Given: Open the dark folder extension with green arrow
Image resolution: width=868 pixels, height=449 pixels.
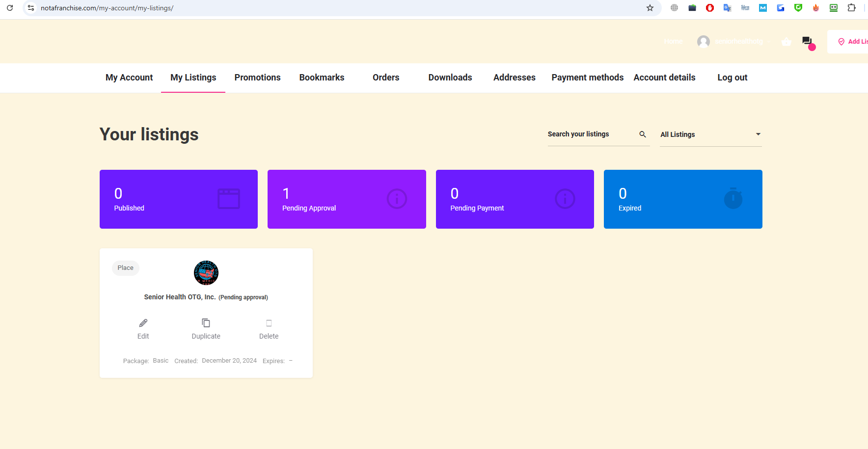Looking at the screenshot, I should pos(692,8).
